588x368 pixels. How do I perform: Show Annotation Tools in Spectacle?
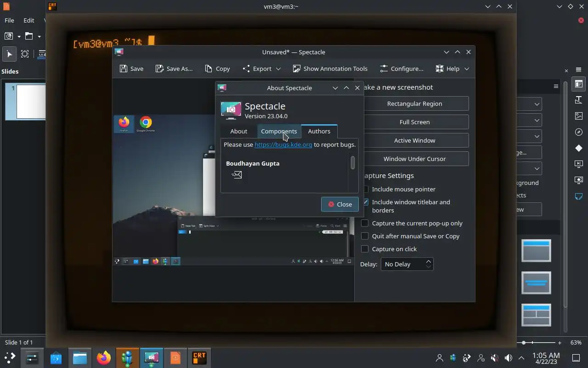pos(330,69)
